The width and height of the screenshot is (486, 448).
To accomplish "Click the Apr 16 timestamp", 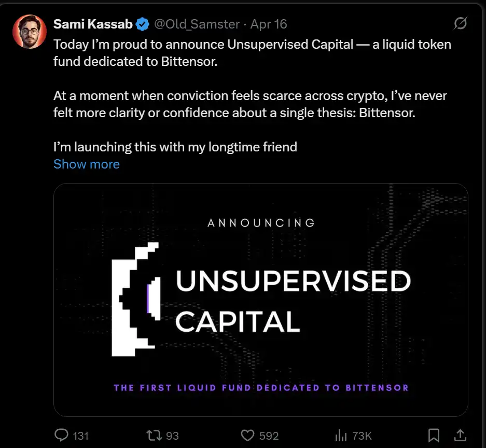I will (269, 24).
